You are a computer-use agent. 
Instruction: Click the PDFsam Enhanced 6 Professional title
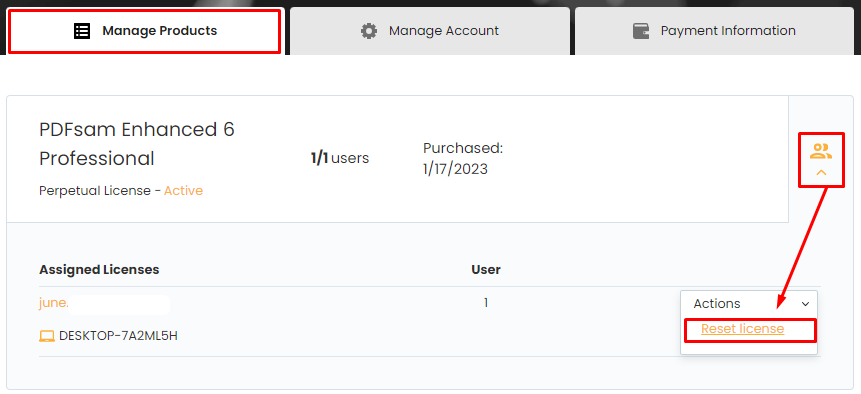coord(137,144)
